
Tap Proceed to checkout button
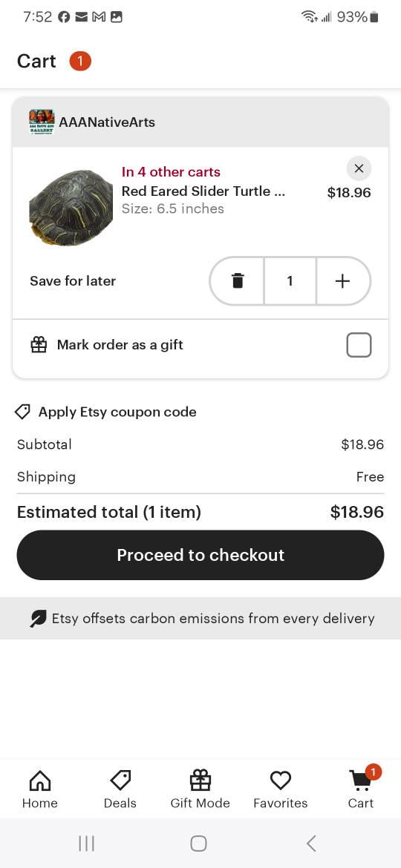click(200, 555)
